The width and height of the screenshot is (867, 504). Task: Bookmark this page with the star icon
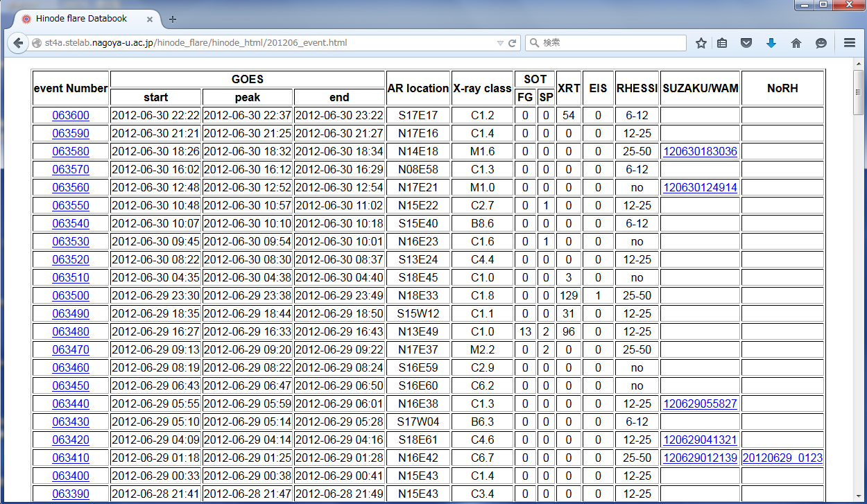(x=701, y=43)
